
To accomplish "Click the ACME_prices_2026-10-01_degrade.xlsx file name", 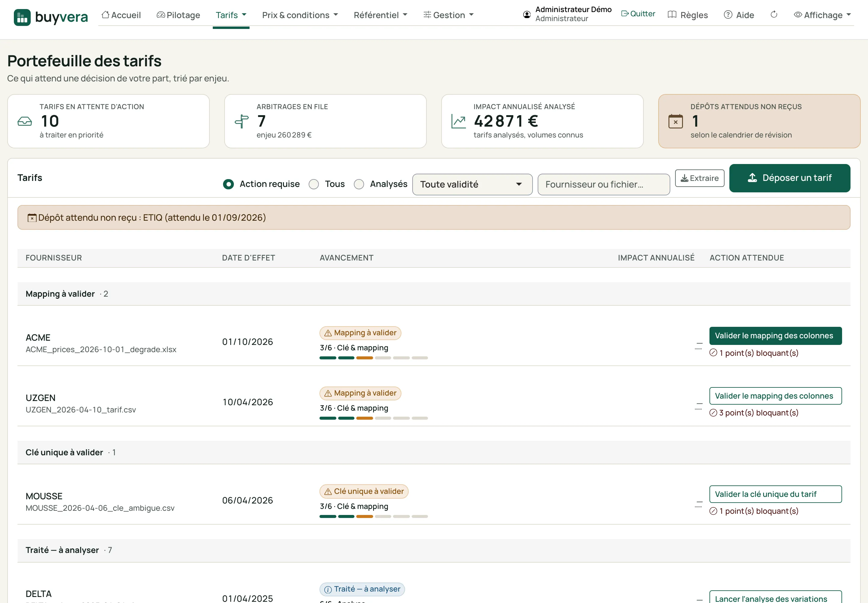I will [101, 349].
